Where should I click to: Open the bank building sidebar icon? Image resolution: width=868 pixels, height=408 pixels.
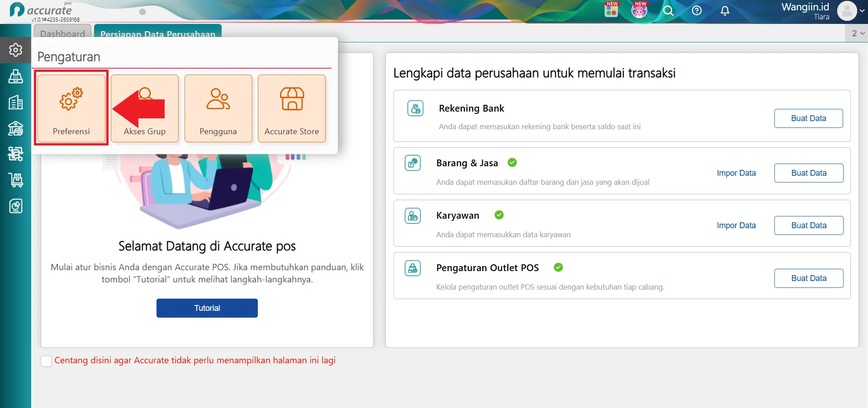pos(15,128)
